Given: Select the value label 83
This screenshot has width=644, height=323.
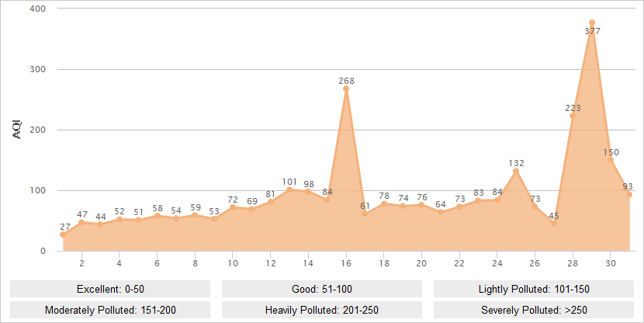Looking at the screenshot, I should pos(479,193).
